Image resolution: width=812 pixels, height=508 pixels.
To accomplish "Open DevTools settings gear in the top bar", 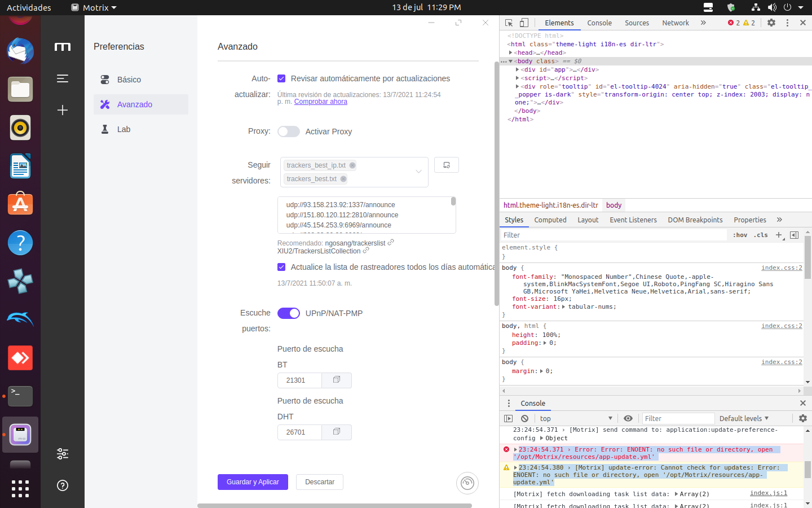I will [x=771, y=23].
